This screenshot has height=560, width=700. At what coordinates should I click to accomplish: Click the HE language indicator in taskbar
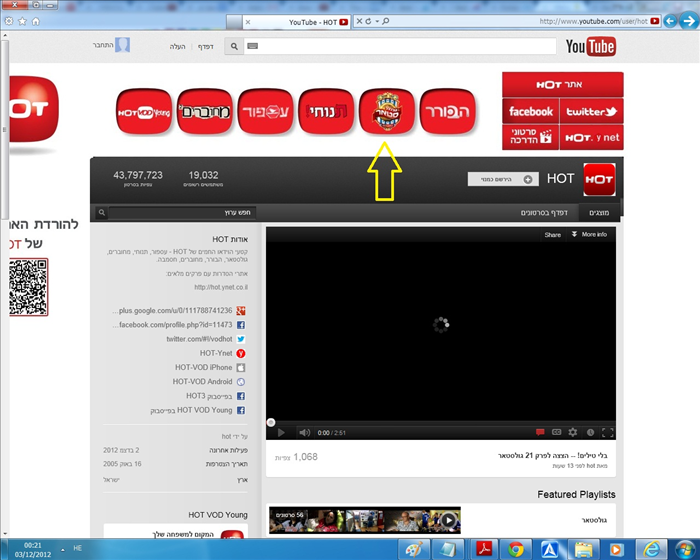[x=77, y=548]
